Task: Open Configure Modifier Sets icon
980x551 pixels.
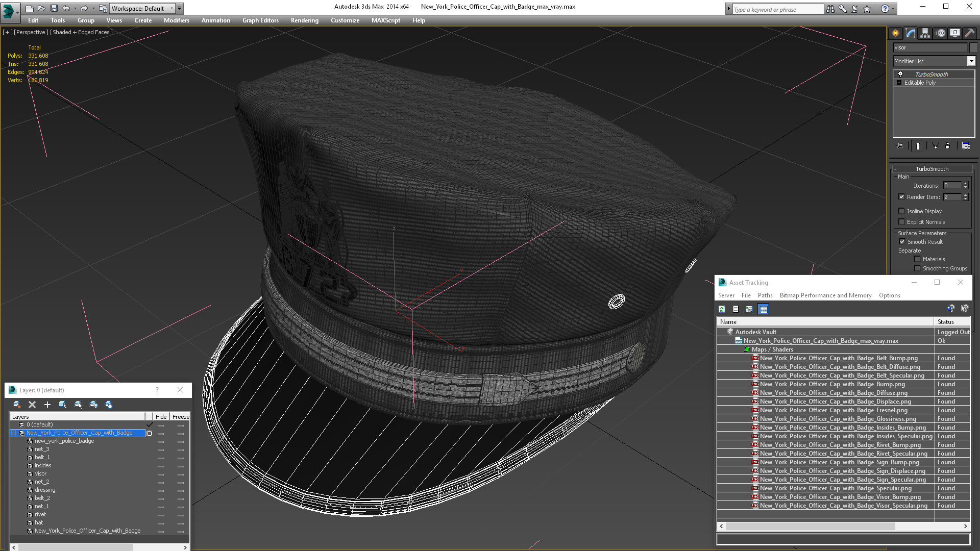Action: [x=966, y=146]
